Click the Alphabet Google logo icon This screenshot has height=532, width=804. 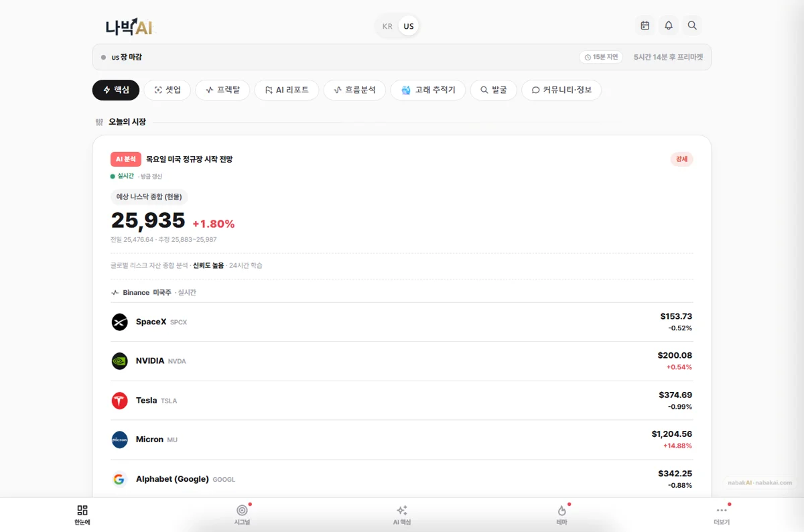[119, 479]
